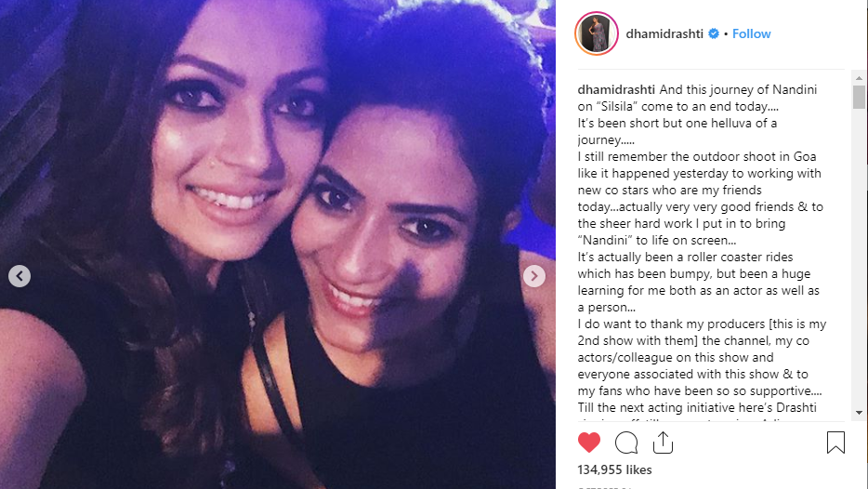The width and height of the screenshot is (868, 489).
Task: Go to the previous photo in carousel
Action: tap(20, 276)
